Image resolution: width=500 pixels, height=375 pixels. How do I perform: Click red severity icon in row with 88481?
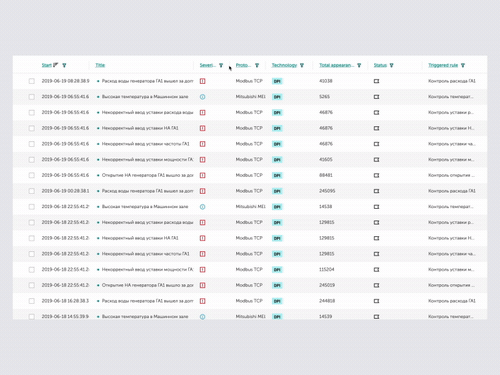202,175
